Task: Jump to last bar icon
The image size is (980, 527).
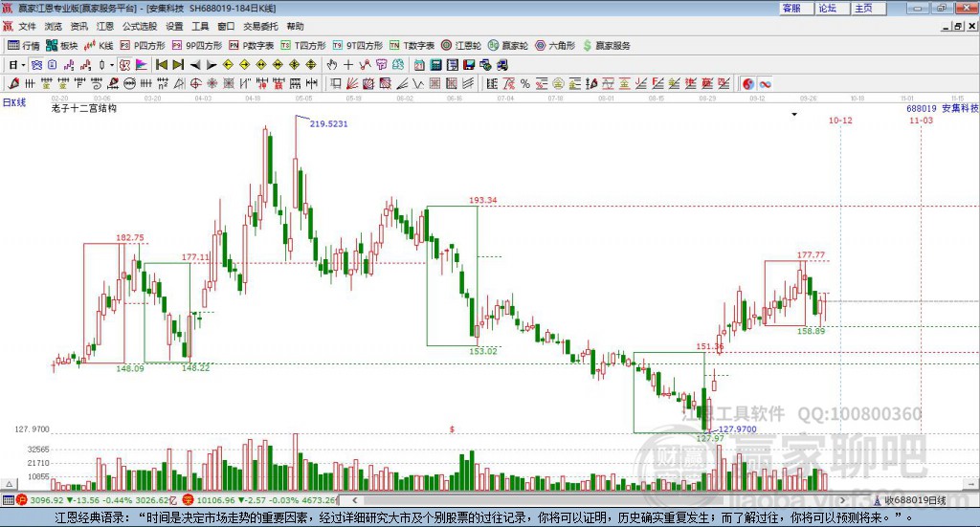Action: [x=178, y=65]
